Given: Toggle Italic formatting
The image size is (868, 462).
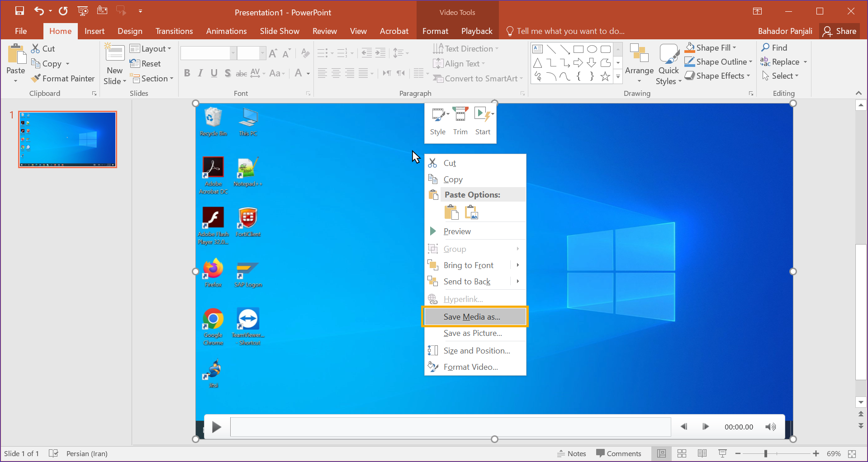Looking at the screenshot, I should pos(200,73).
